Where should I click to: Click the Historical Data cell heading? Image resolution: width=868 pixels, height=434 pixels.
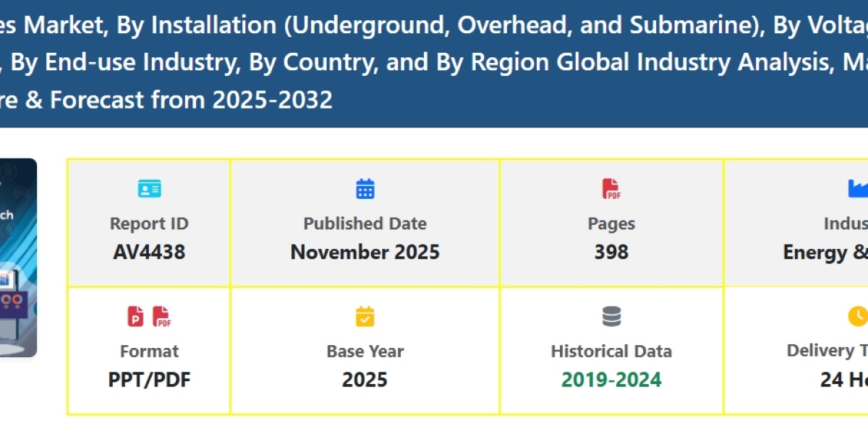click(611, 351)
